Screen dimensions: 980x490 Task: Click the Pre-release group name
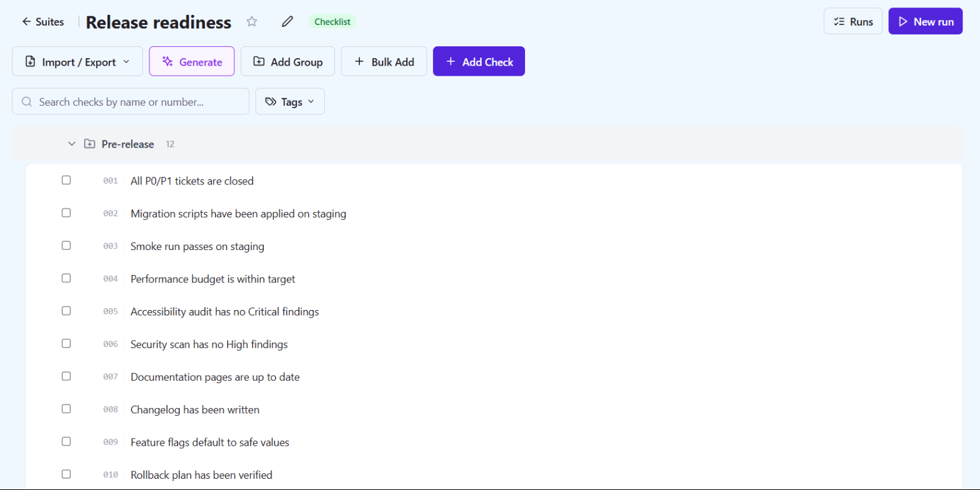(127, 144)
